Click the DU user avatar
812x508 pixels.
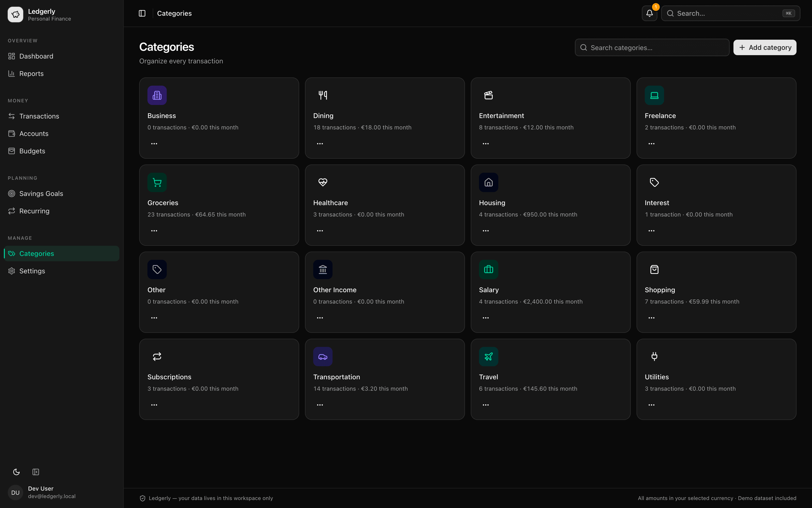coord(15,493)
